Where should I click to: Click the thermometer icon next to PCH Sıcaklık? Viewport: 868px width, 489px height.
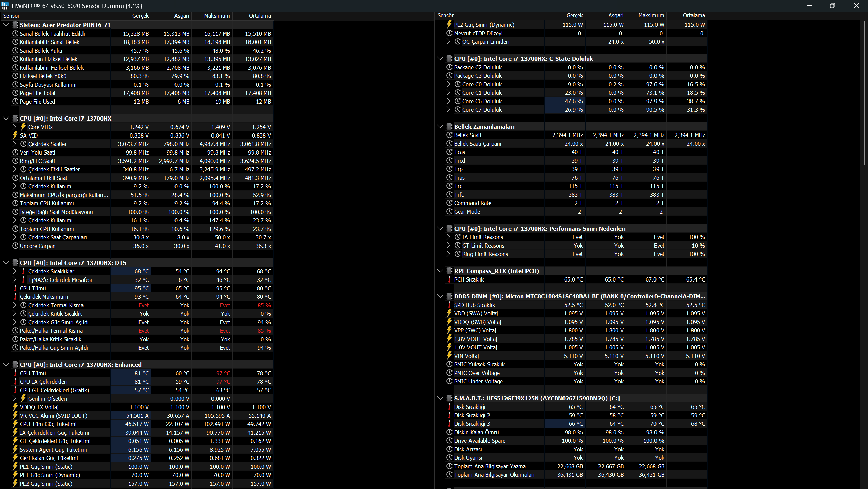tap(449, 279)
